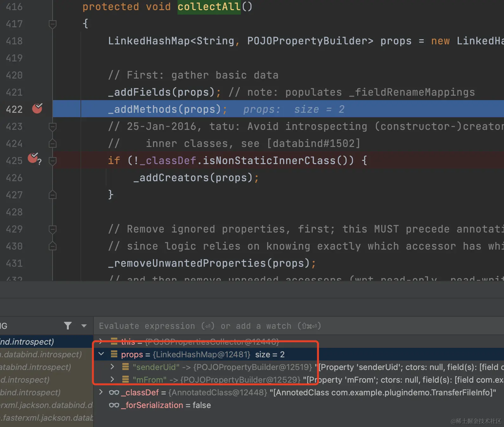Click the field icon beside 'this' variable

[x=114, y=341]
